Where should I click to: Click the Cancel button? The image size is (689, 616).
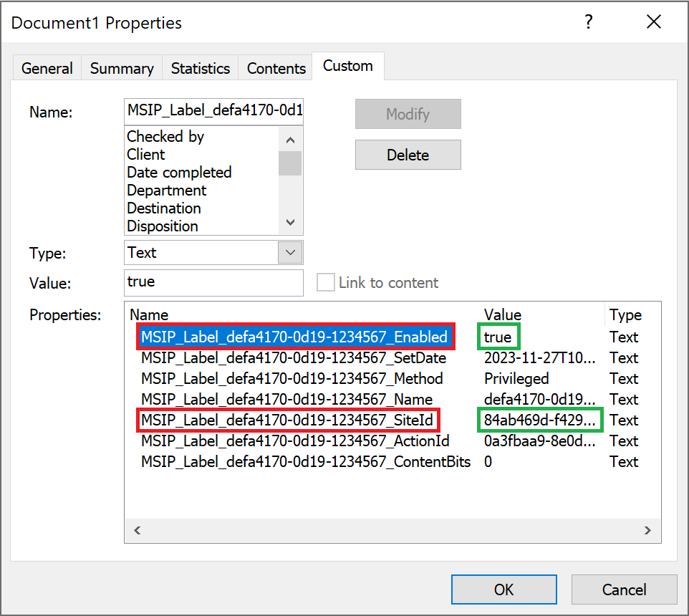click(624, 589)
